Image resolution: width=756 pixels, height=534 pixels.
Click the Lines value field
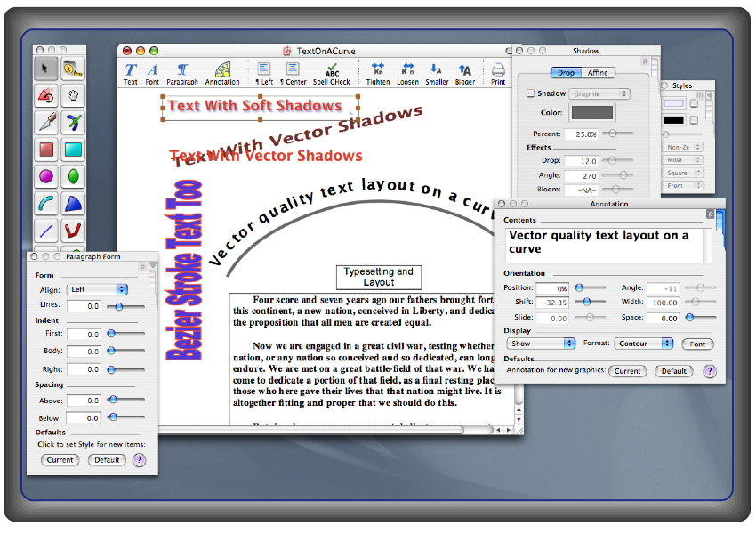[84, 306]
